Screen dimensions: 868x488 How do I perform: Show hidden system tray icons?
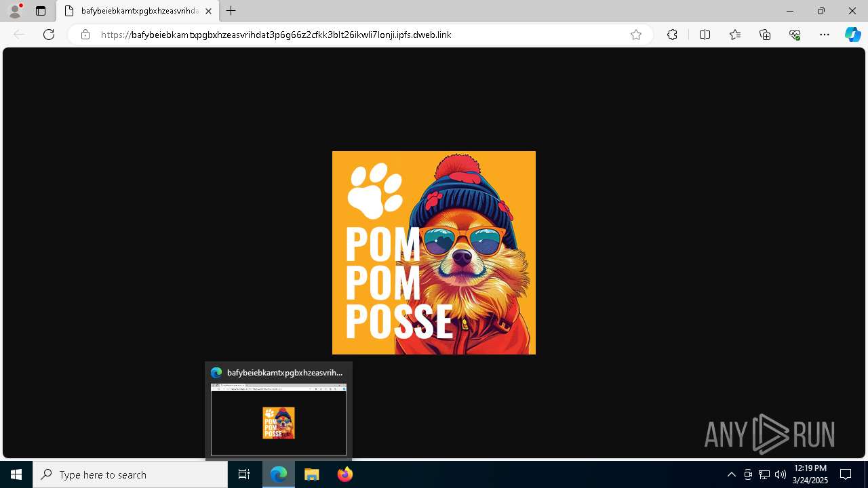pos(731,474)
